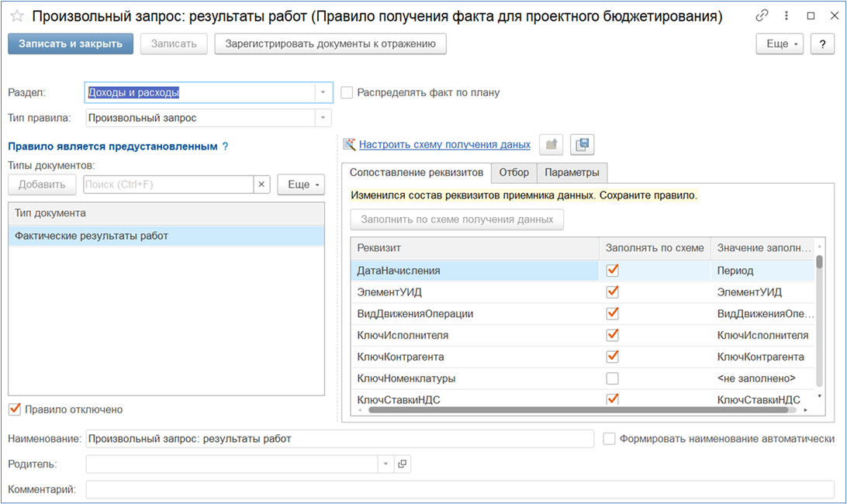Show the hint beside Правило является предустановленным

(x=226, y=146)
